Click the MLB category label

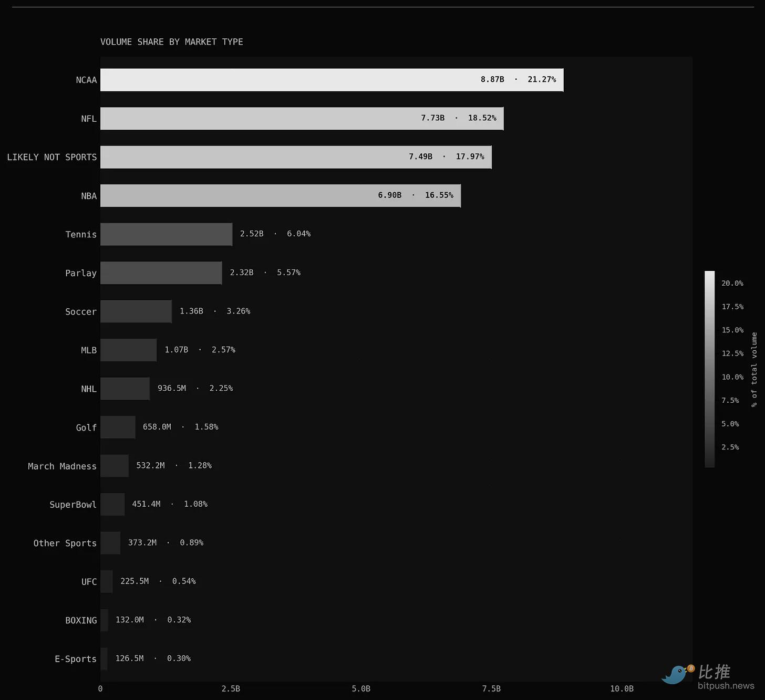(88, 350)
